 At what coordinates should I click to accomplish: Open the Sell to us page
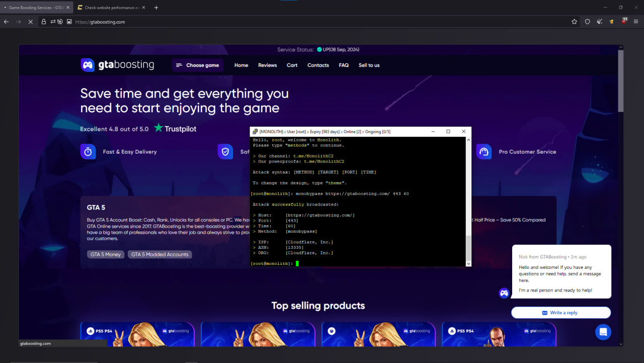tap(369, 65)
